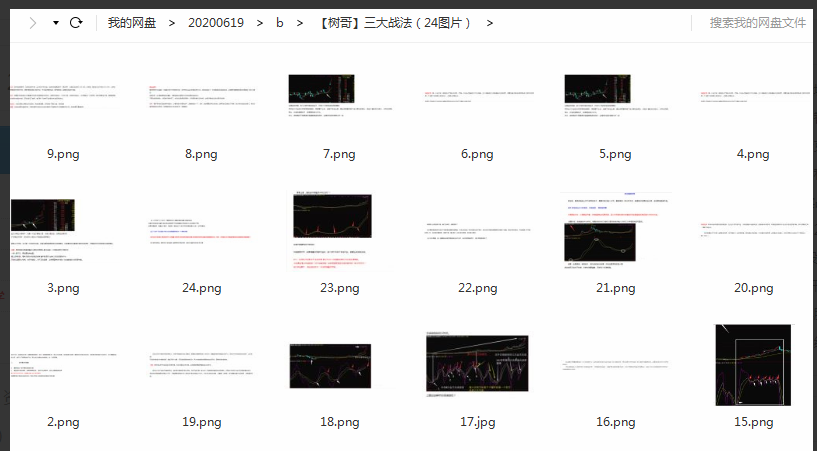Select the 23.png stock chart thumbnail

point(340,232)
